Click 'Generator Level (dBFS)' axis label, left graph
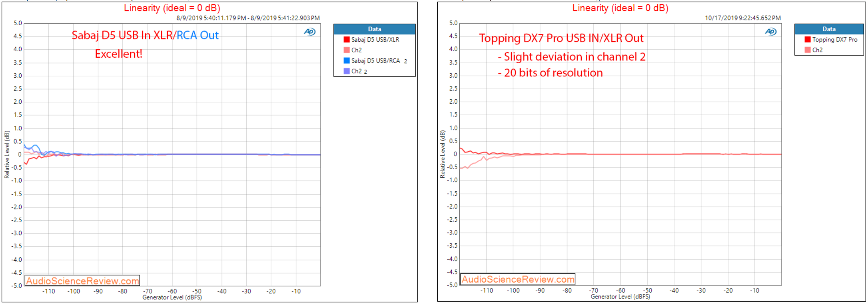The image size is (868, 304). (x=172, y=297)
